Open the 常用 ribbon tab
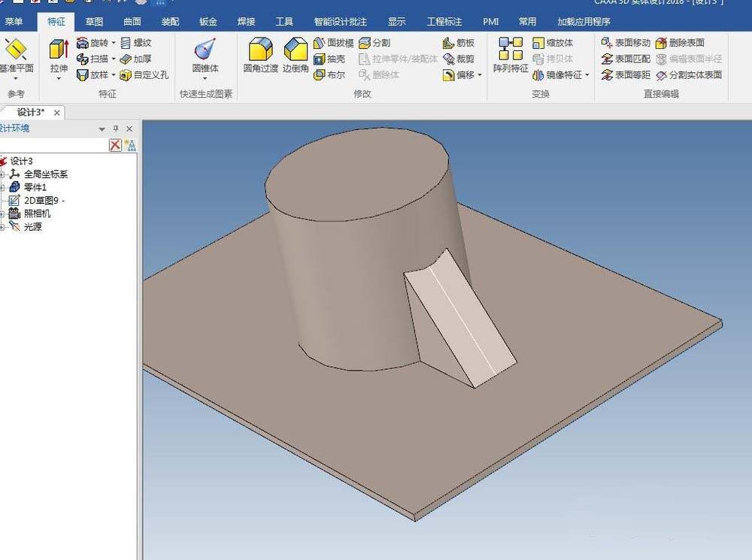Viewport: 752px width, 560px height. coord(528,22)
